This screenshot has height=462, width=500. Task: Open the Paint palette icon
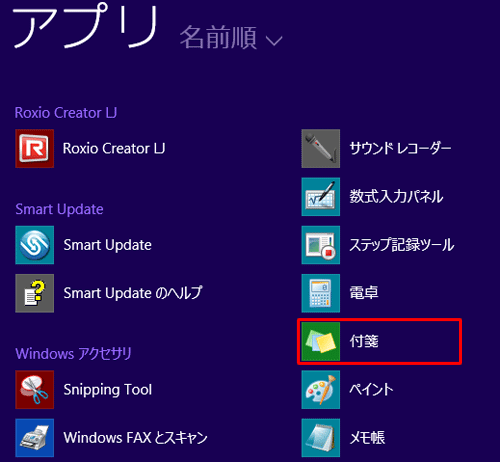321,390
